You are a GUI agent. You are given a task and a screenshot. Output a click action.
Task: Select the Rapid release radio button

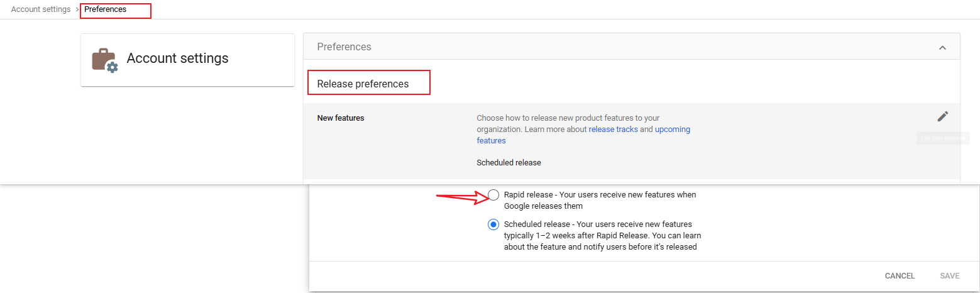[x=493, y=195]
